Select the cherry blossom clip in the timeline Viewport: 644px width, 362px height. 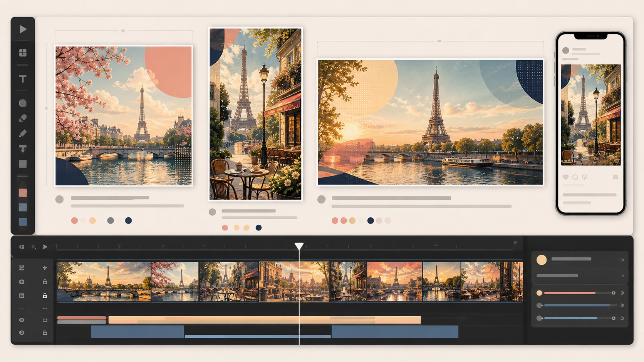tap(175, 282)
